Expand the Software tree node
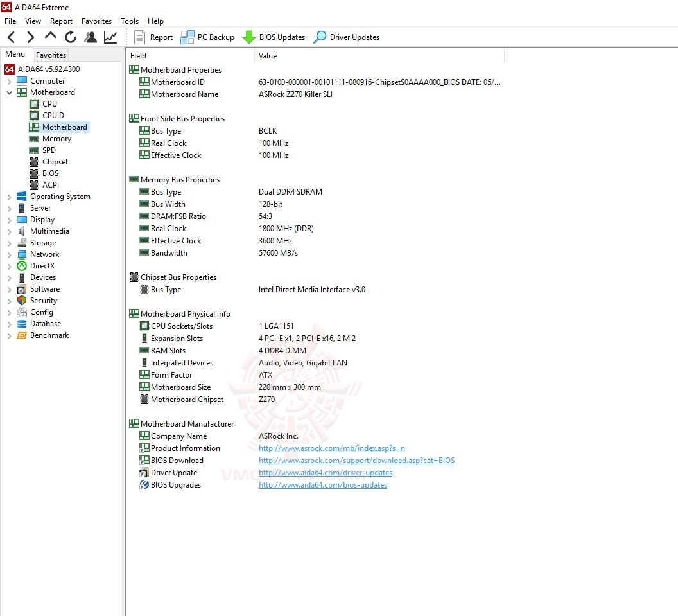The image size is (678, 616). point(9,290)
